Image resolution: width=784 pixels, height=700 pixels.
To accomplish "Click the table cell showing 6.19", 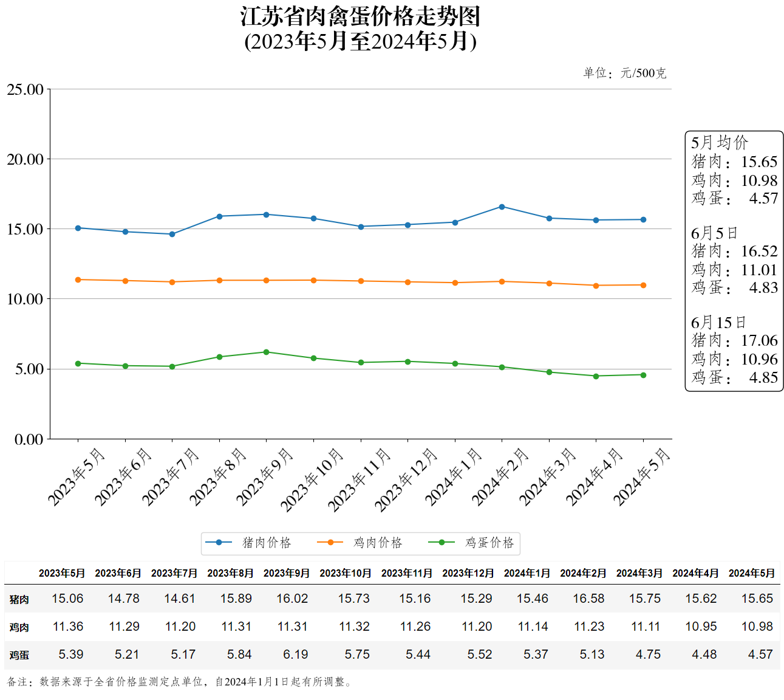I will coord(296,654).
